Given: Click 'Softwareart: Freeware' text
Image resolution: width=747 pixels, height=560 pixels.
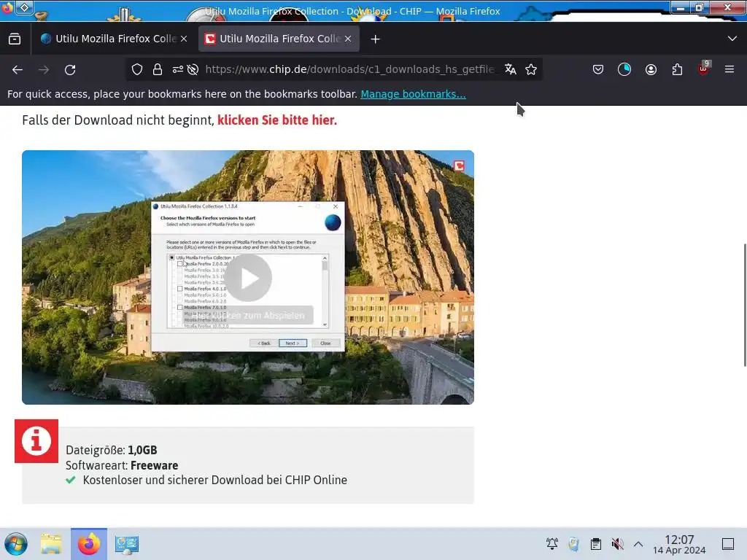Looking at the screenshot, I should [x=122, y=465].
